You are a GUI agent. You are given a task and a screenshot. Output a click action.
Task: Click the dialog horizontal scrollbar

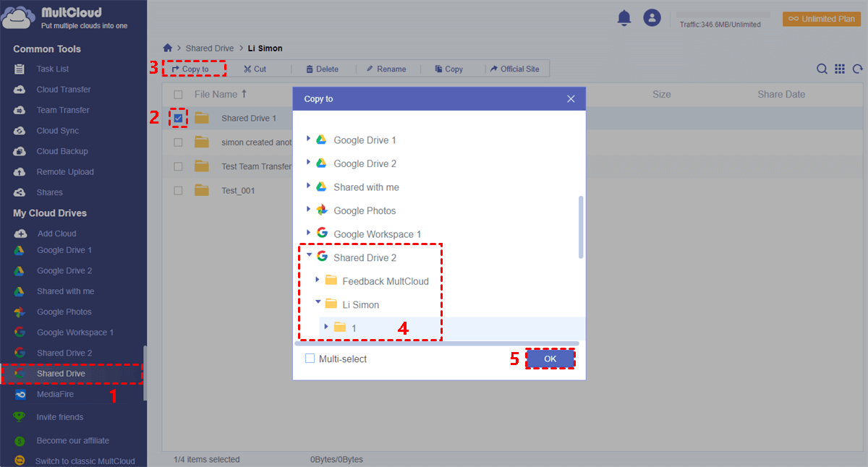437,344
